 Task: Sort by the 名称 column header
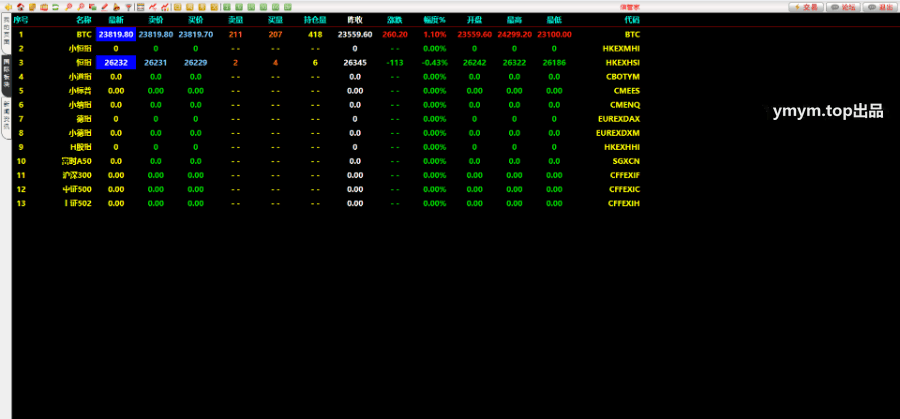(84, 20)
